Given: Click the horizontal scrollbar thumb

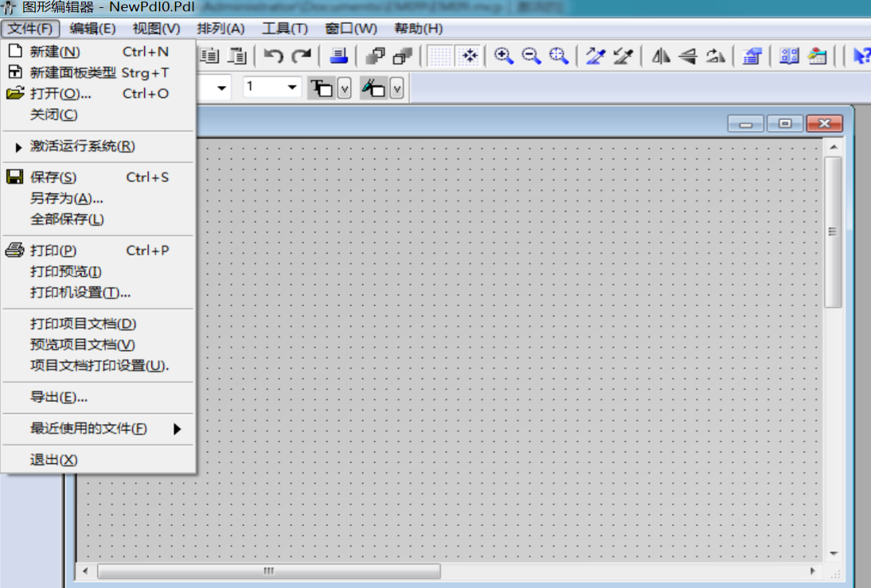Looking at the screenshot, I should [x=268, y=571].
